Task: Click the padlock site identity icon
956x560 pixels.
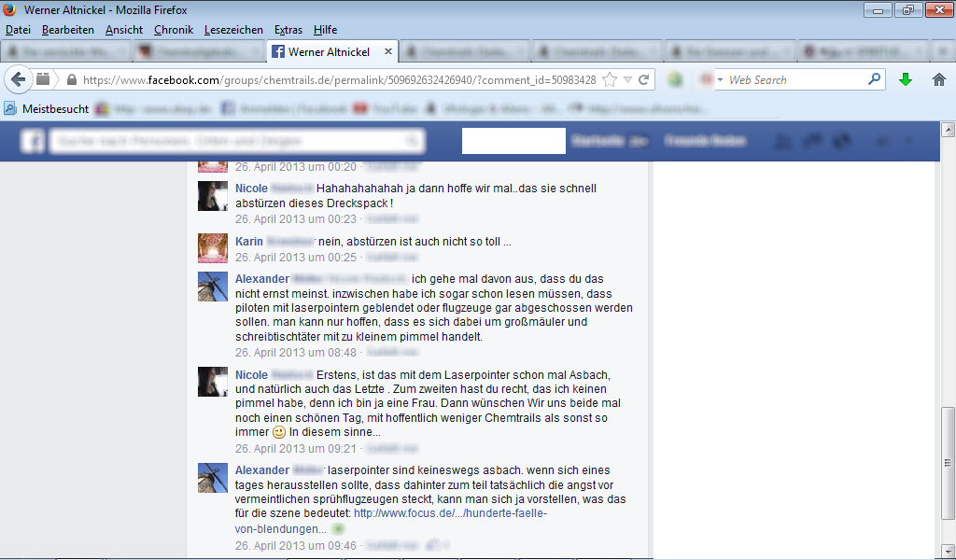Action: (71, 80)
